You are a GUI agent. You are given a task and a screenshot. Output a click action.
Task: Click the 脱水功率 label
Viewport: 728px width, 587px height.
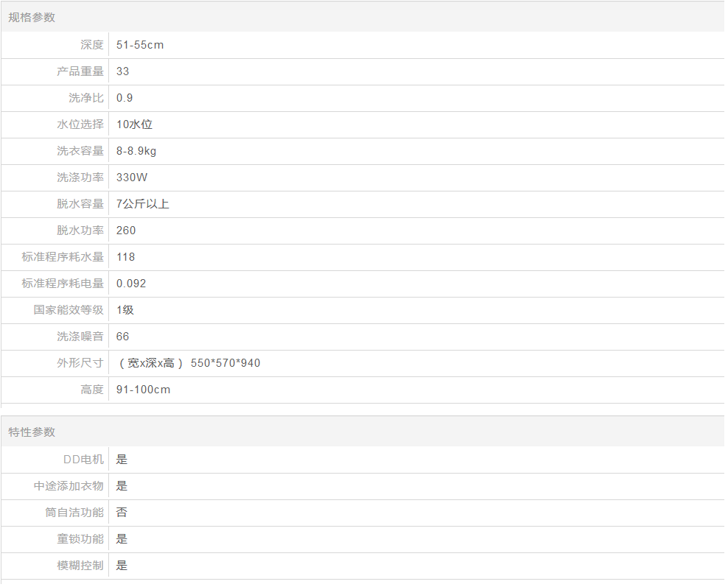coord(80,231)
